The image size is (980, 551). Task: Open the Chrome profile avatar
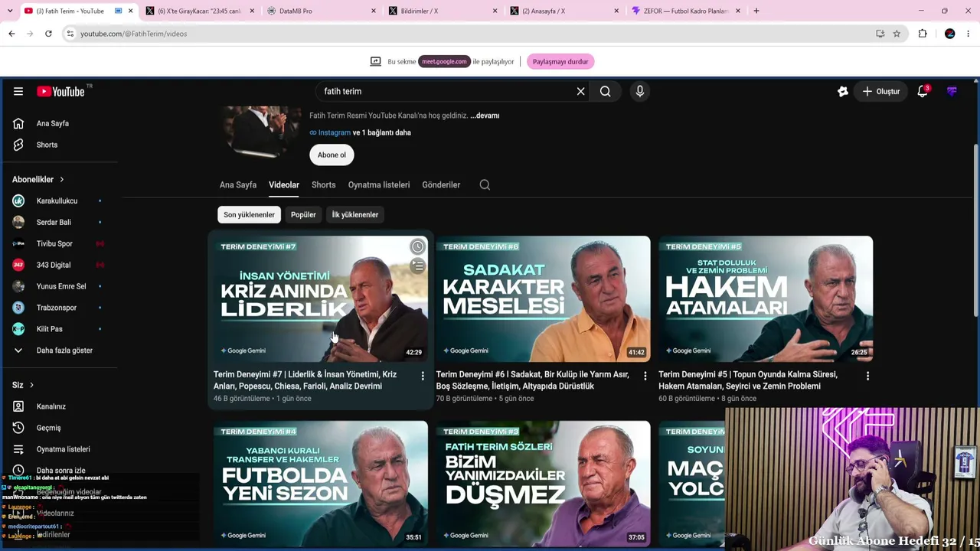[950, 34]
